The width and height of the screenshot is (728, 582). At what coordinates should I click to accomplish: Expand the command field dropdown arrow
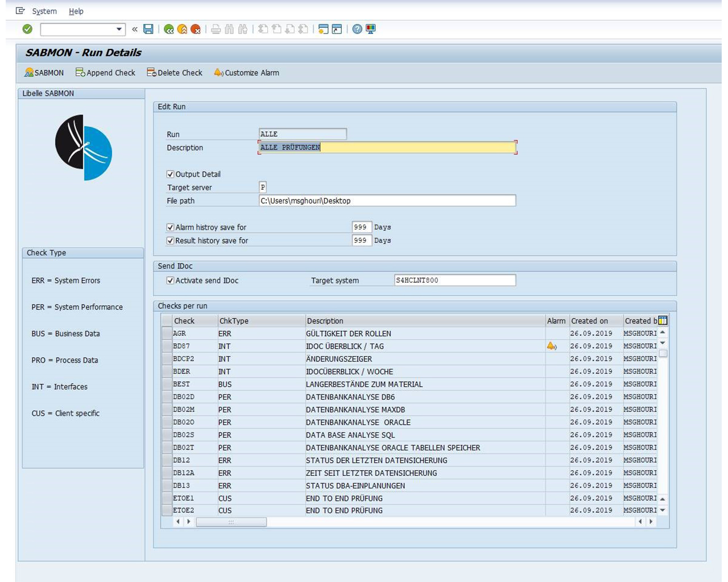(x=119, y=29)
